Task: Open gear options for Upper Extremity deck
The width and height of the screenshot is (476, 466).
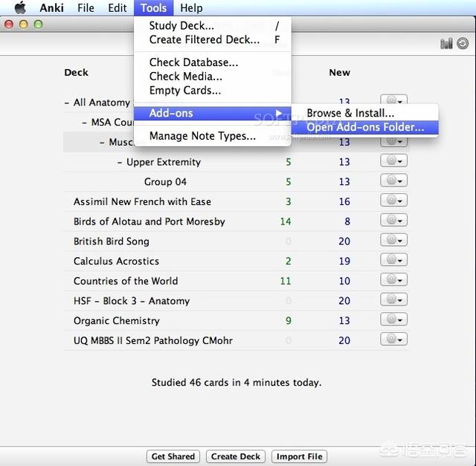Action: click(x=393, y=161)
